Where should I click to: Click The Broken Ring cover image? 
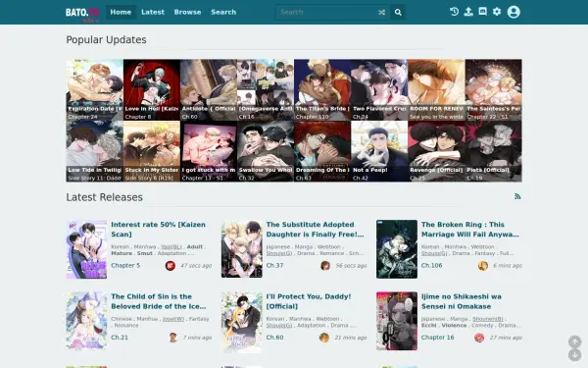coord(397,249)
